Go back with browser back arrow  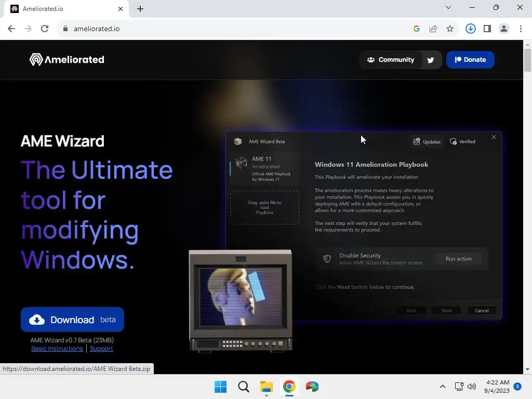click(11, 29)
